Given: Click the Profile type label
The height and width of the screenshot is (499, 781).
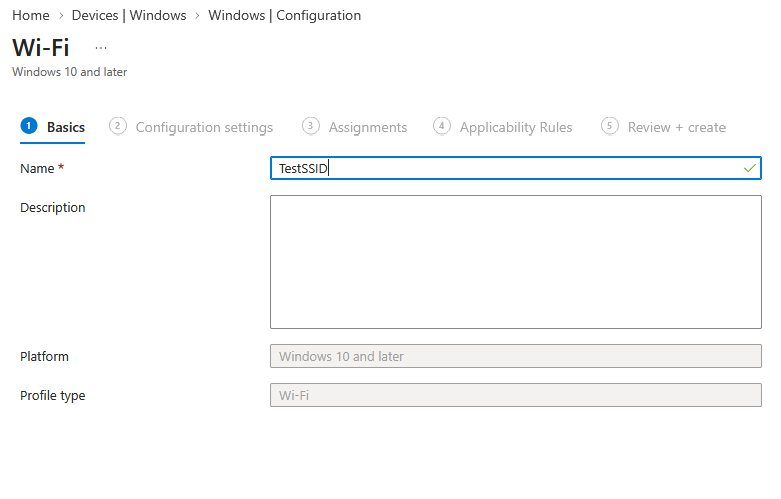Looking at the screenshot, I should point(53,395).
